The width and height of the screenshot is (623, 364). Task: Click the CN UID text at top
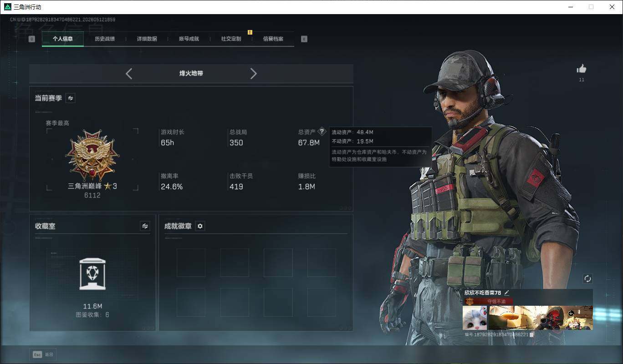62,20
